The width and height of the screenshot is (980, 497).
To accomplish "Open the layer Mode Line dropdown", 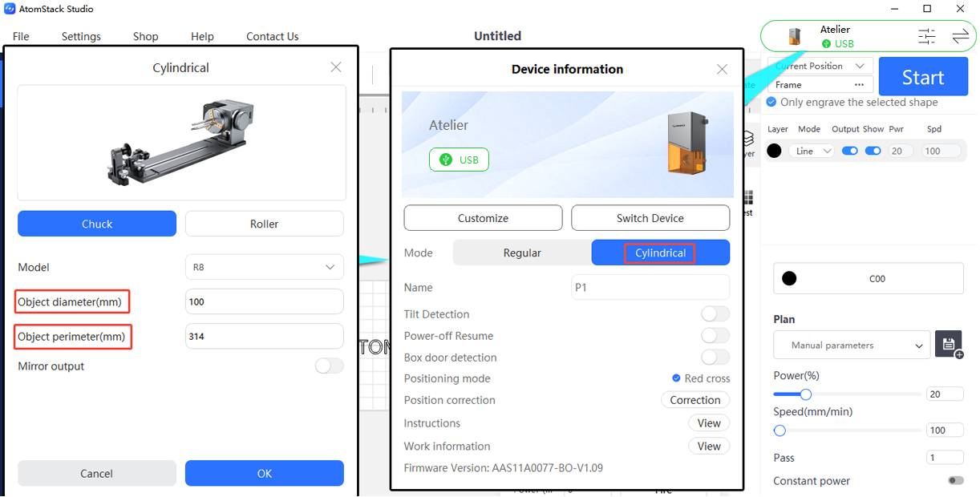I will [812, 151].
